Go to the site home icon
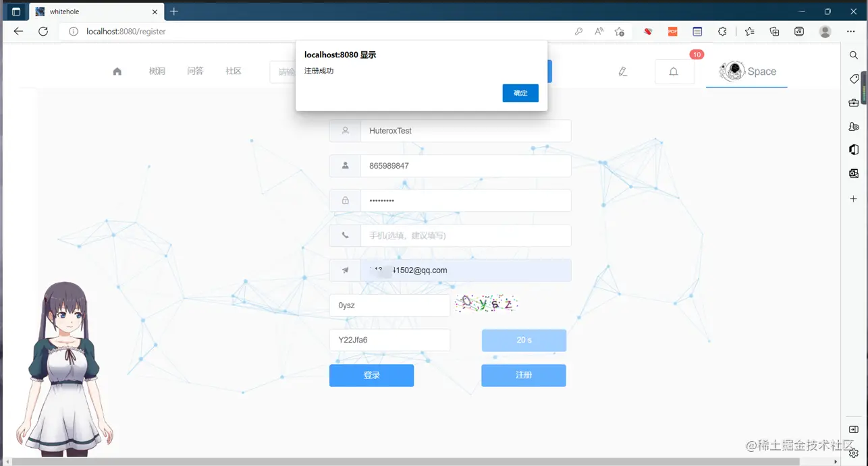The image size is (868, 466). coord(117,71)
